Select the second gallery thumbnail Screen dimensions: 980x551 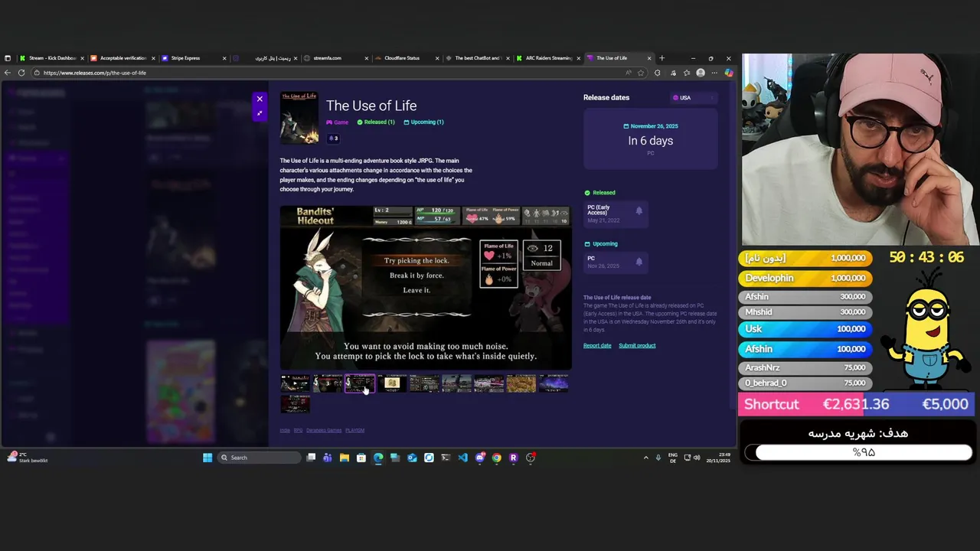click(x=327, y=383)
